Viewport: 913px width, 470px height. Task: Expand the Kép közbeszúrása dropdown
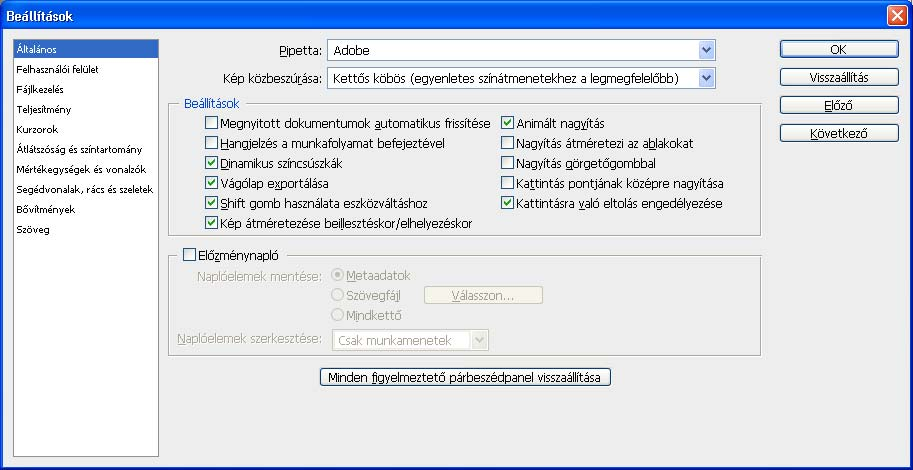point(521,78)
